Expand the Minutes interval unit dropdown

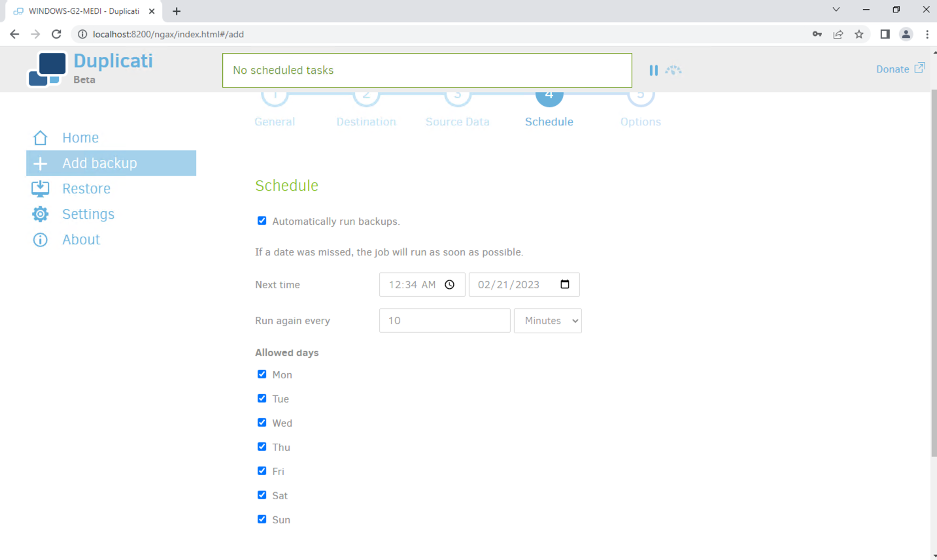[x=547, y=321]
